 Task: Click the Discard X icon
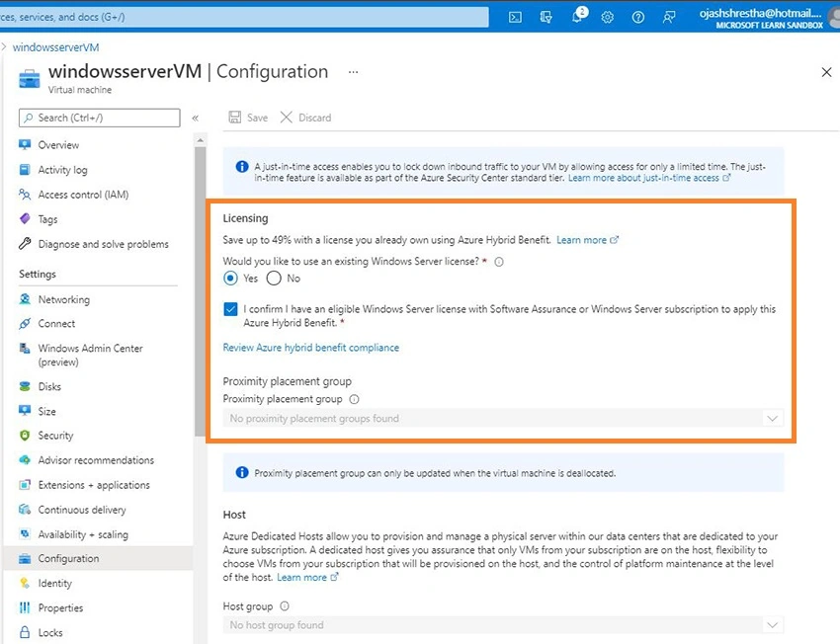[x=286, y=118]
